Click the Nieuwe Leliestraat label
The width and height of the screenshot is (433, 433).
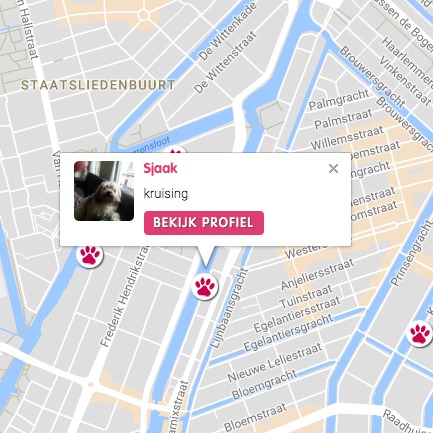click(x=275, y=362)
